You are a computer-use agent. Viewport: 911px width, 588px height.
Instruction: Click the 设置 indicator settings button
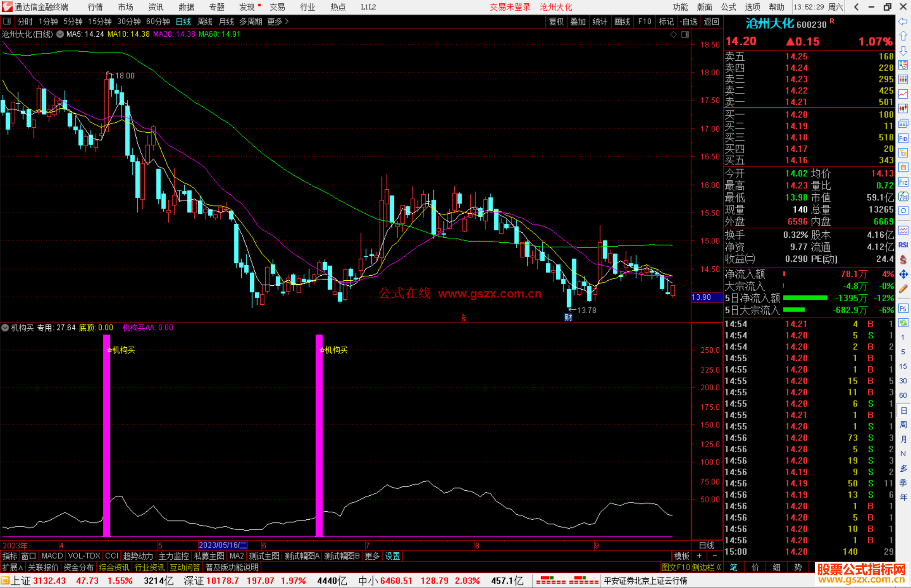tap(392, 556)
